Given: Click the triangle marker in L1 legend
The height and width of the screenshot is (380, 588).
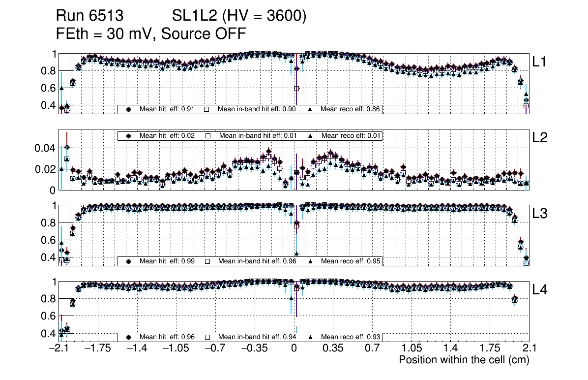Looking at the screenshot, I should point(311,109).
